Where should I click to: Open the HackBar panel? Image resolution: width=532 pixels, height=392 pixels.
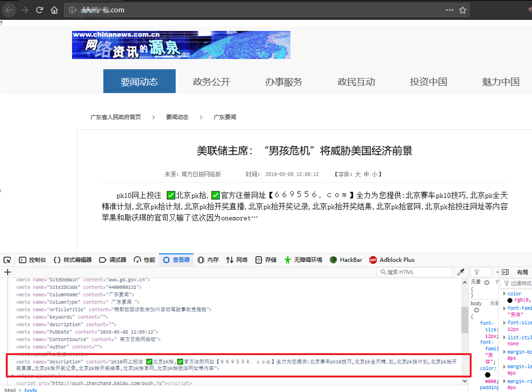(346, 260)
